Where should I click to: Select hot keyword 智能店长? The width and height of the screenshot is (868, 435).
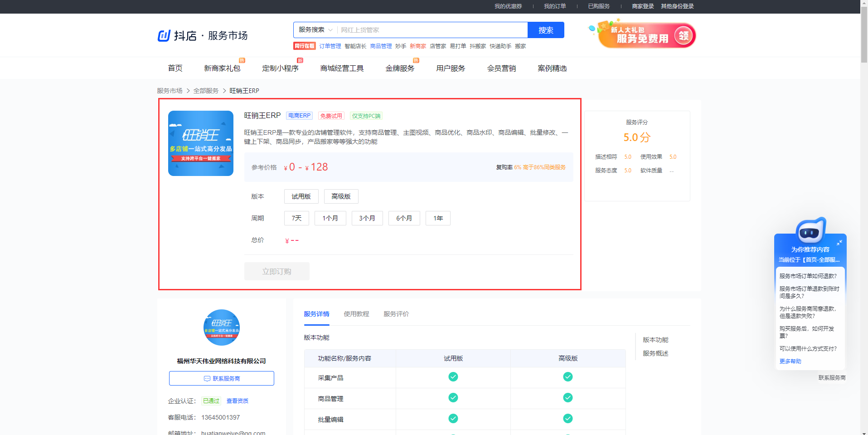click(x=355, y=46)
